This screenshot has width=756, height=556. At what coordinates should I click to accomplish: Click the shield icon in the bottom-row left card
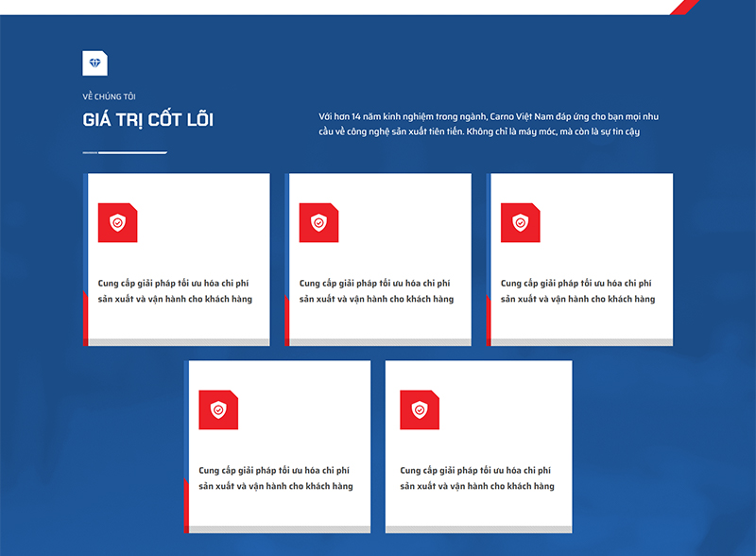tap(218, 409)
